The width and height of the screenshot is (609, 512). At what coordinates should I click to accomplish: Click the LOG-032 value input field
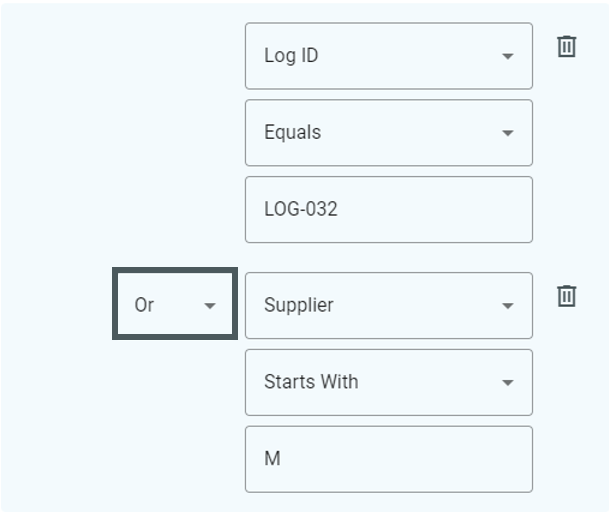click(x=389, y=210)
